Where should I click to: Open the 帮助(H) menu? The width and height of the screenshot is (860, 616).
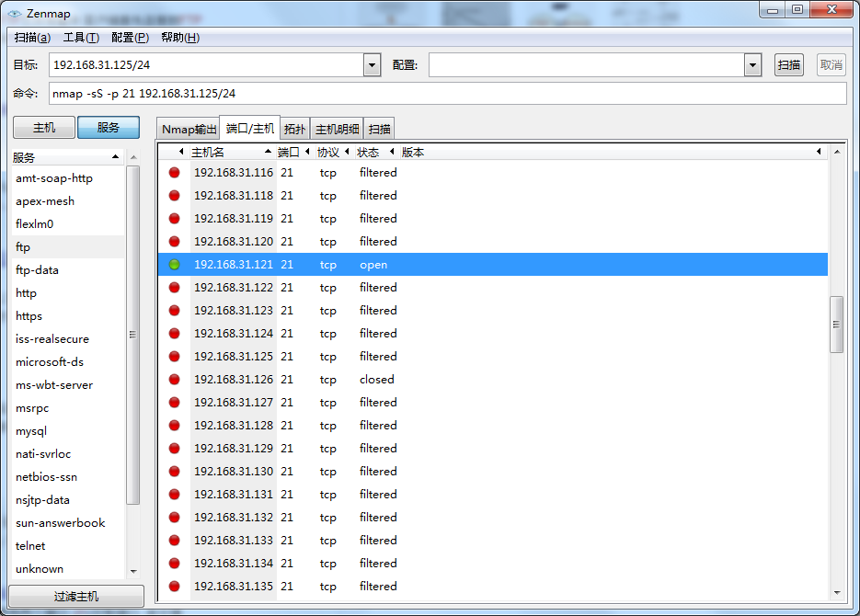click(x=180, y=38)
